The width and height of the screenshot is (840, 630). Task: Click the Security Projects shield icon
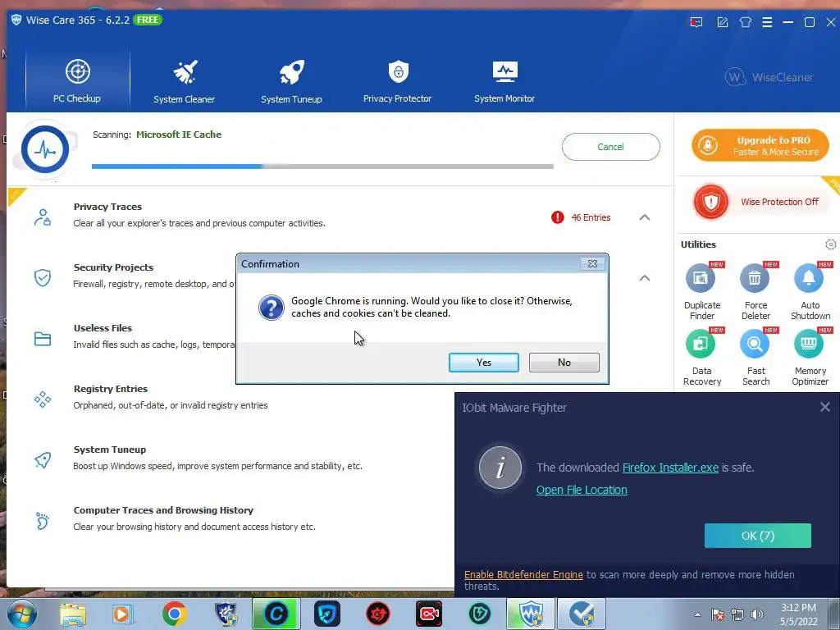tap(43, 278)
